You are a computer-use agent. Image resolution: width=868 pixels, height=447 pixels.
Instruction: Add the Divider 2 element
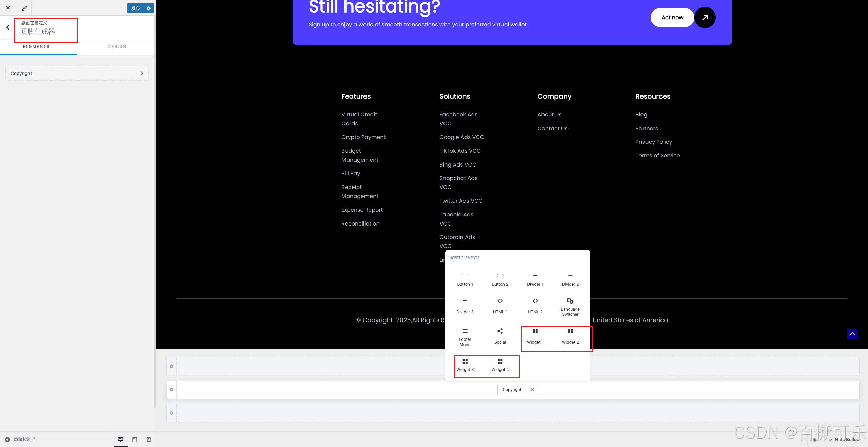pyautogui.click(x=570, y=279)
